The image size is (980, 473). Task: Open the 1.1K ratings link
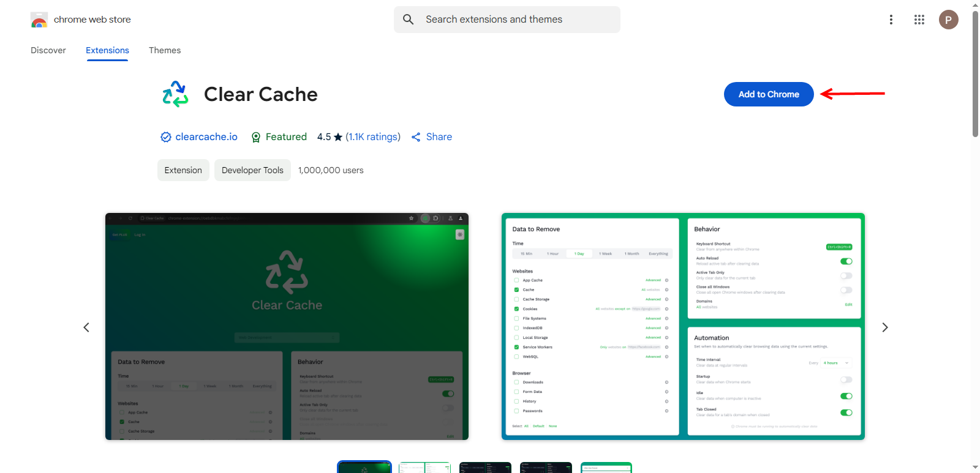pos(373,137)
